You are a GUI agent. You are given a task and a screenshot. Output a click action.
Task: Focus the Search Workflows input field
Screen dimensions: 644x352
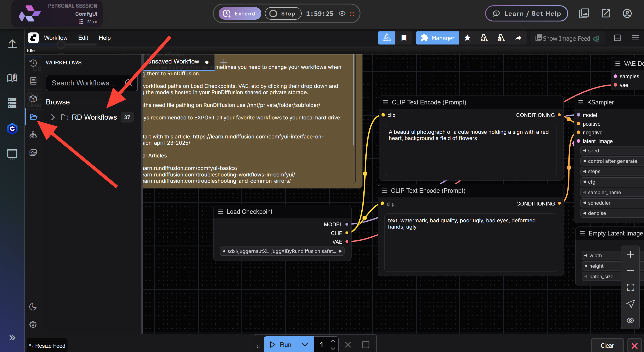coord(92,83)
